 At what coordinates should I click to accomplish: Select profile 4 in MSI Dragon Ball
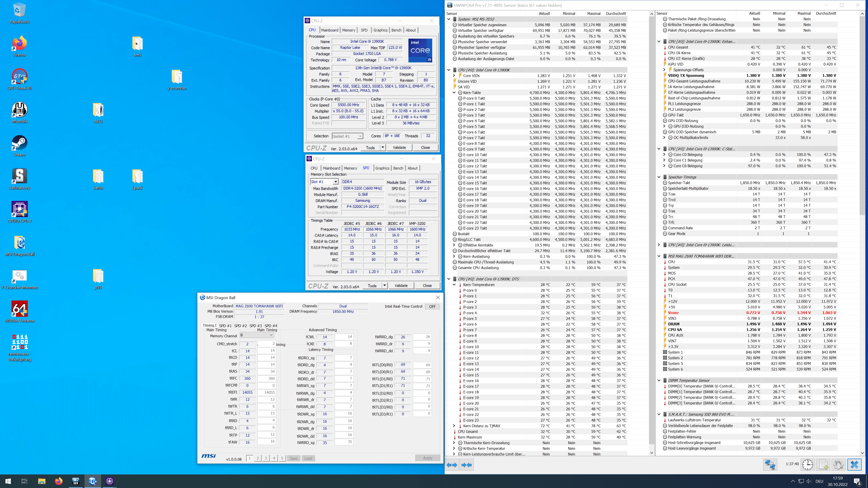click(274, 458)
